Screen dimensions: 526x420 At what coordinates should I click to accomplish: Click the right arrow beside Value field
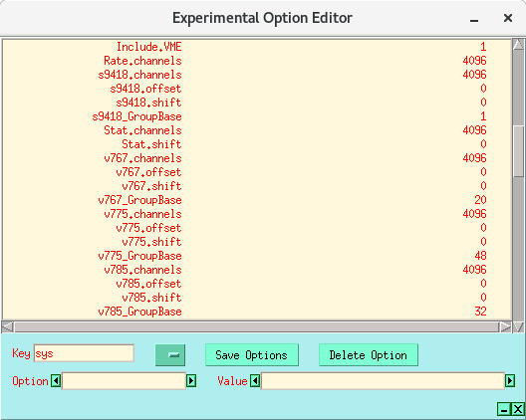510,381
